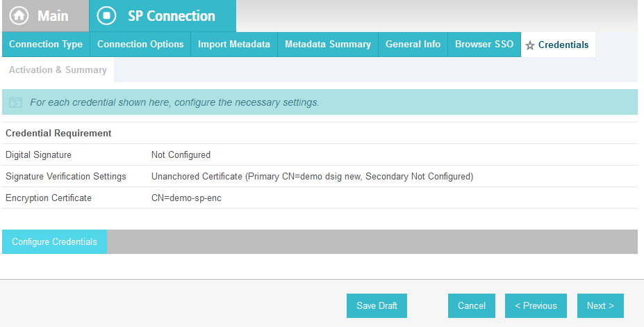644x327 pixels.
Task: Switch to Connection Options tab
Action: (x=140, y=45)
